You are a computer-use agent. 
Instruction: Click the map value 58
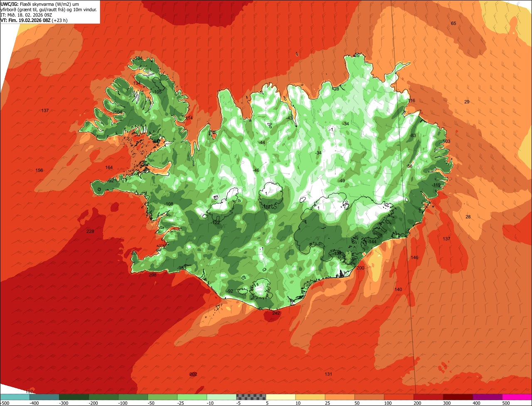tap(410, 166)
